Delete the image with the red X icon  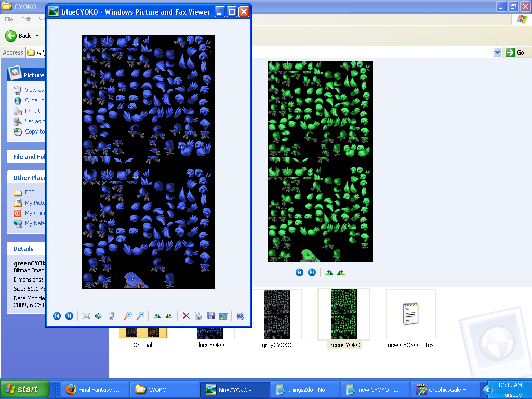point(186,316)
